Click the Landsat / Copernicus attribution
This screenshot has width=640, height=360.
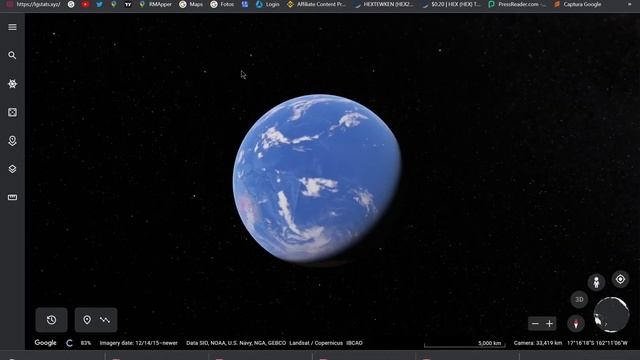click(316, 343)
